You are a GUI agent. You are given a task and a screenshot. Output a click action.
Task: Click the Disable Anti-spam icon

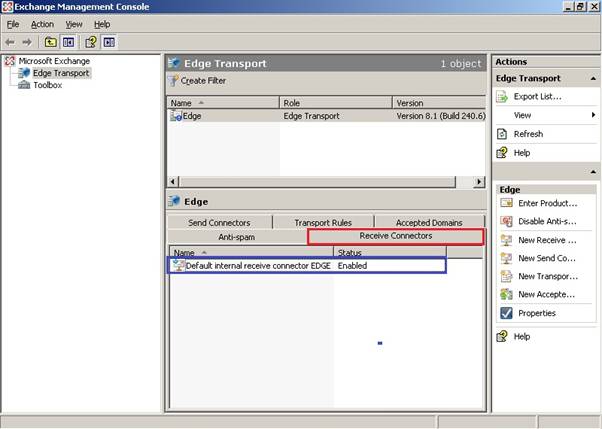click(506, 221)
